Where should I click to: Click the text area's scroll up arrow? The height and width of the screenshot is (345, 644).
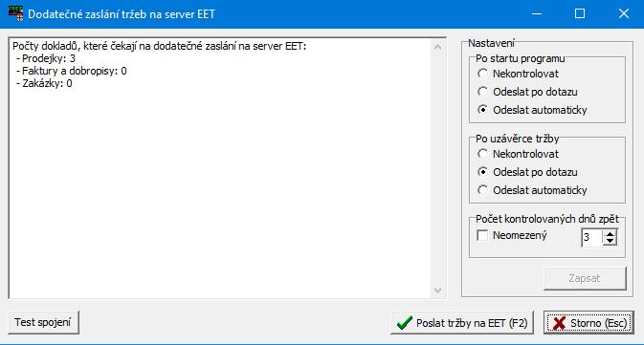438,48
